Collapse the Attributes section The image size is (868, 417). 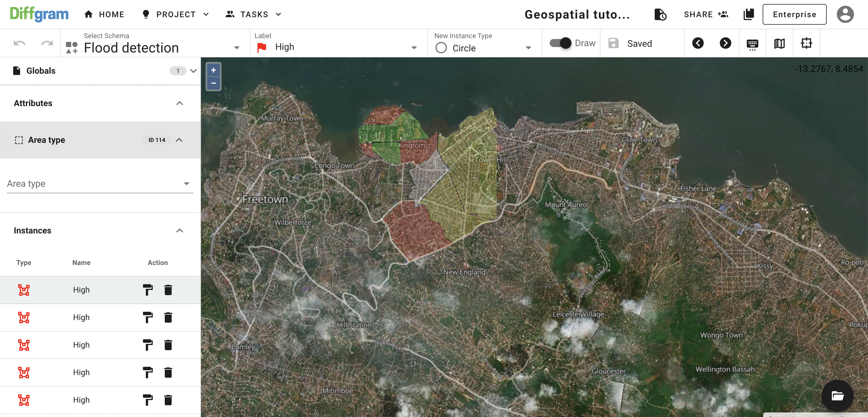(x=180, y=103)
